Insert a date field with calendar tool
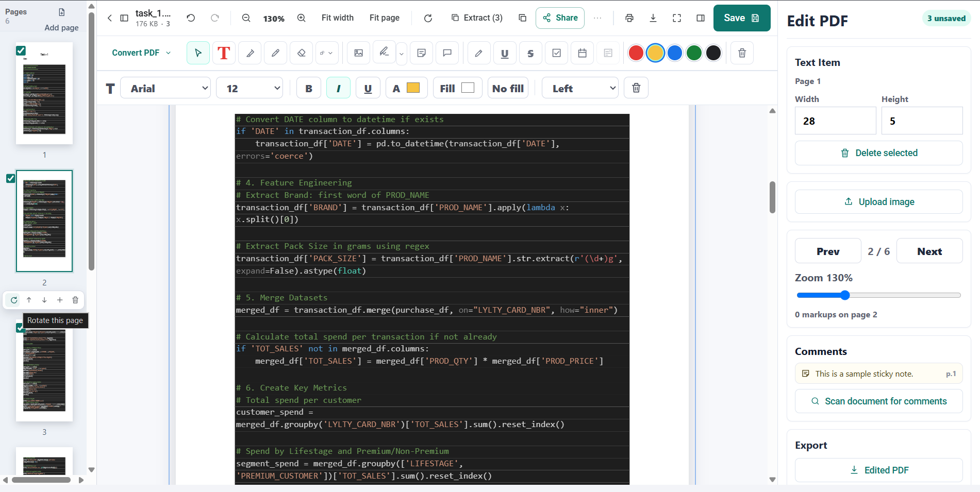980x492 pixels. (582, 53)
